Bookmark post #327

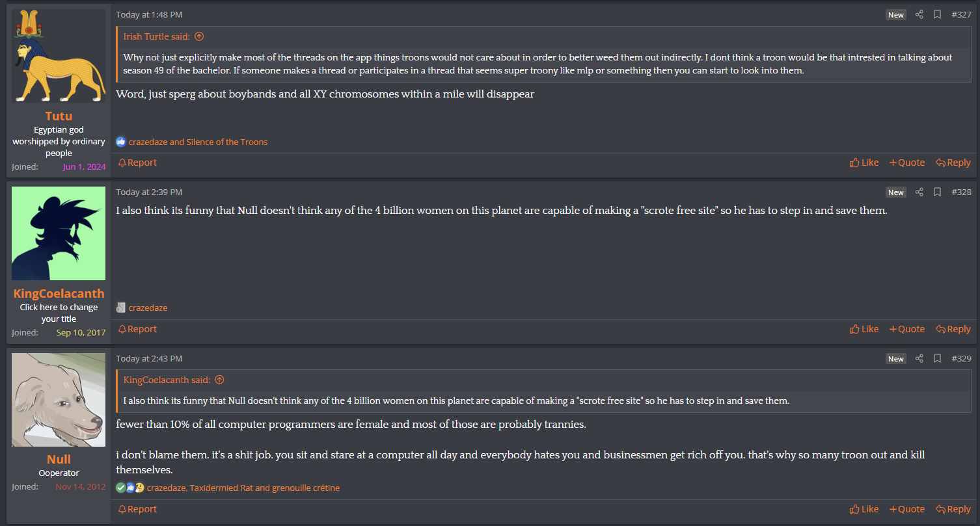(937, 14)
